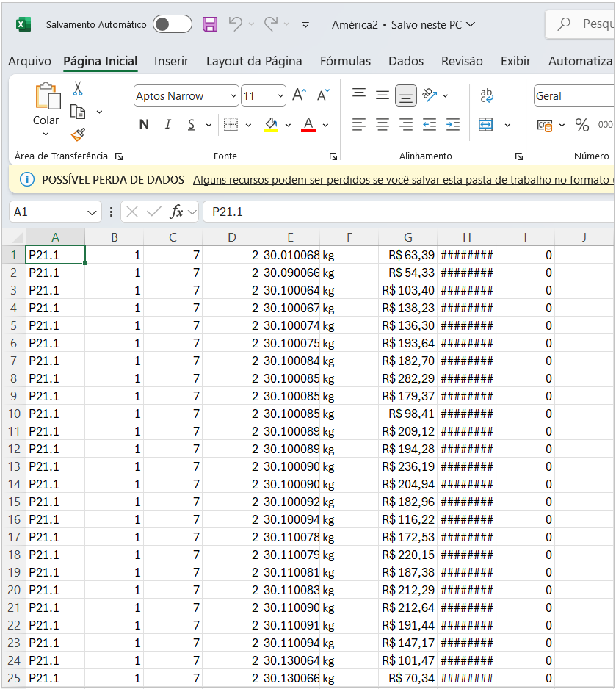Open the Name Box dropdown arrow
Image resolution: width=616 pixels, height=689 pixels.
coord(93,212)
